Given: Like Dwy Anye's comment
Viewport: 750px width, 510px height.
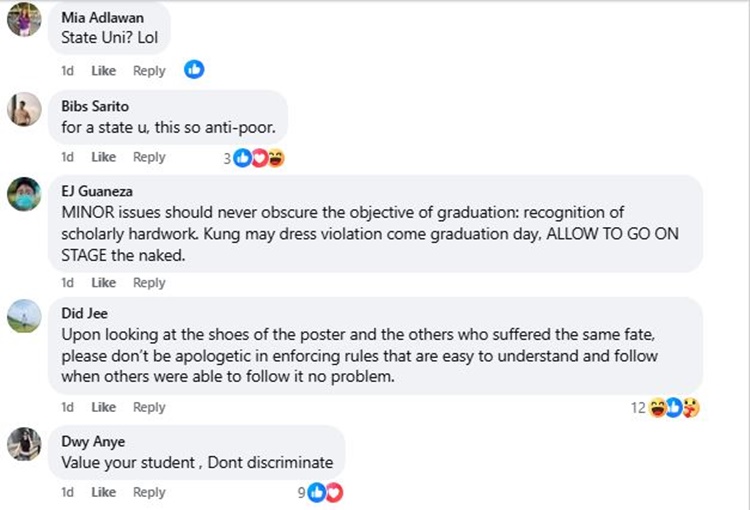Looking at the screenshot, I should pos(104,492).
